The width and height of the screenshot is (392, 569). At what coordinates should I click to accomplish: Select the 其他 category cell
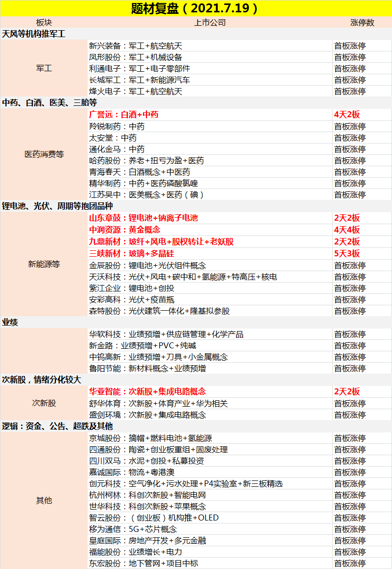(44, 500)
